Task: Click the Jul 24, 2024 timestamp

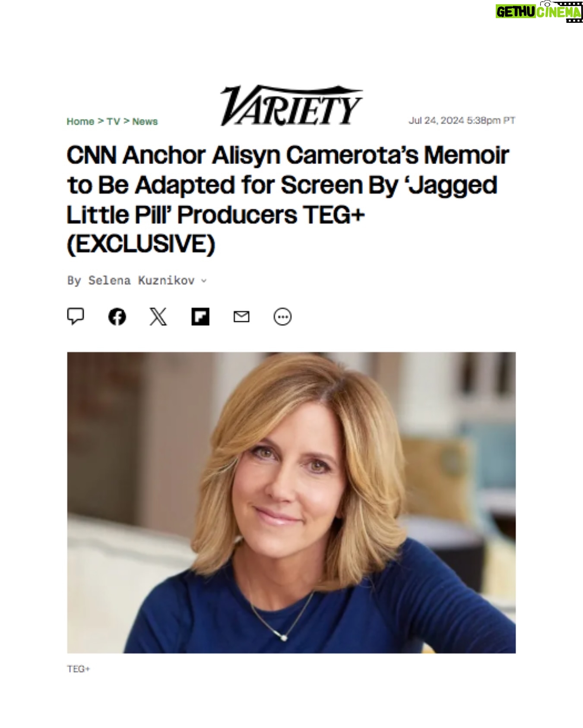Action: 462,120
